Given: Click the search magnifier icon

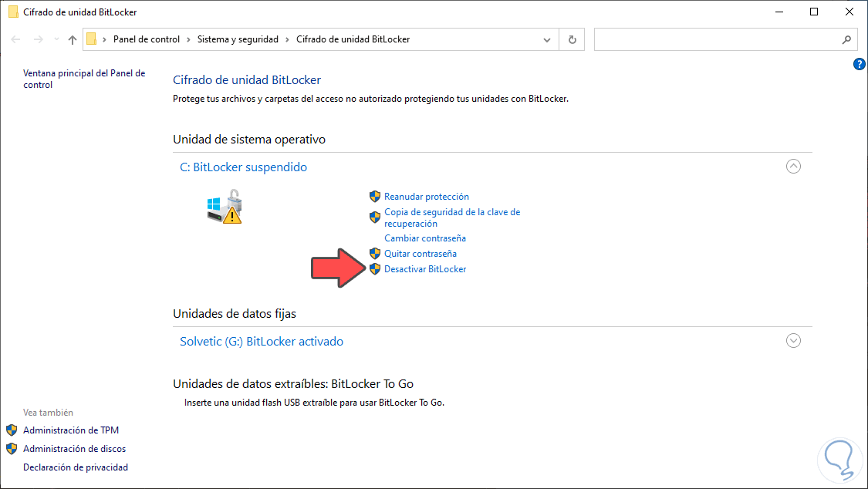Looking at the screenshot, I should (x=846, y=40).
